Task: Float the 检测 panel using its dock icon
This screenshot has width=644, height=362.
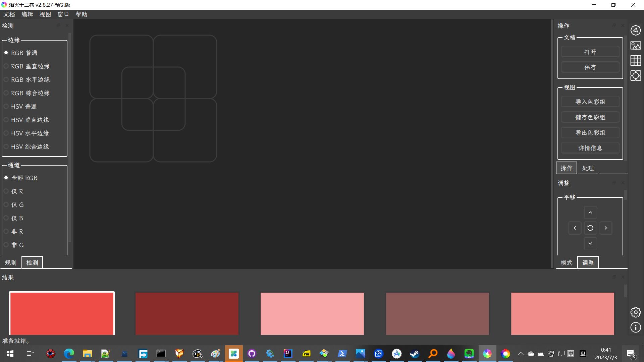Action: pos(58,25)
